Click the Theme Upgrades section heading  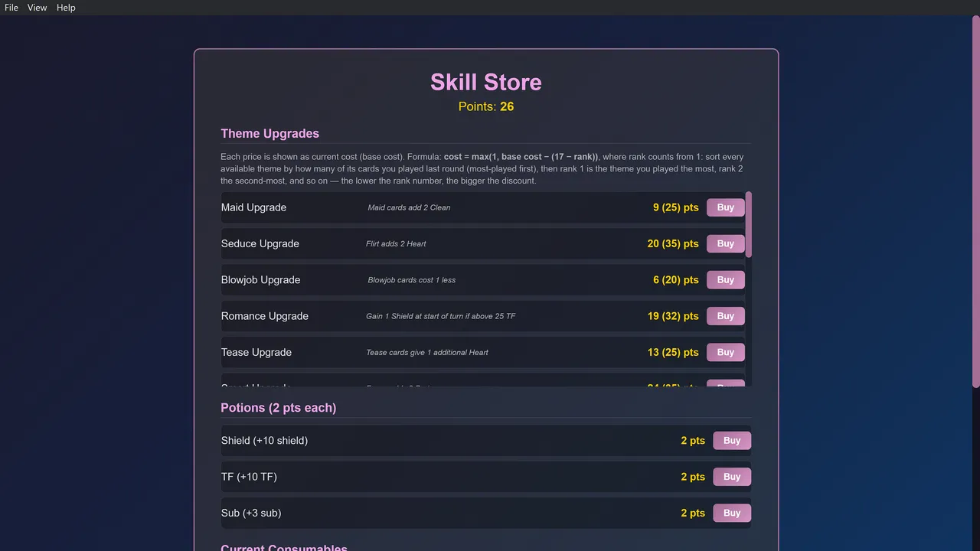(269, 133)
